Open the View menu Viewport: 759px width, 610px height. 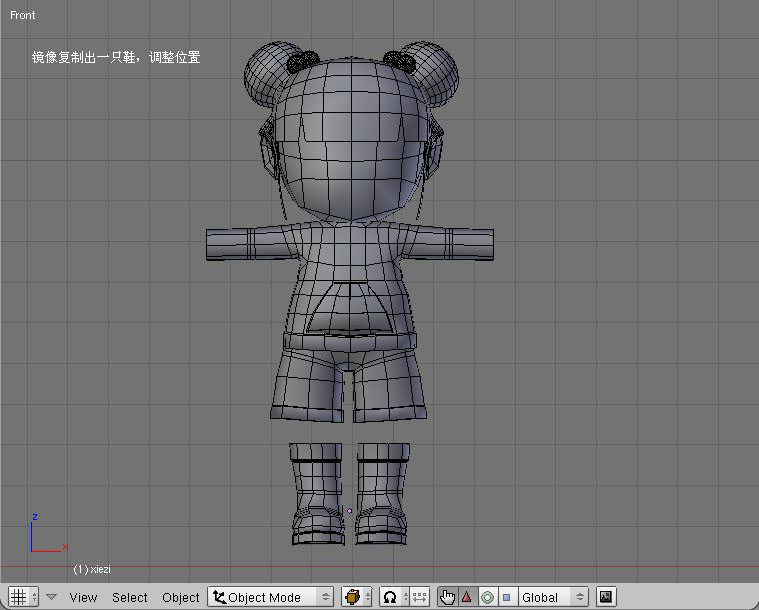coord(83,597)
